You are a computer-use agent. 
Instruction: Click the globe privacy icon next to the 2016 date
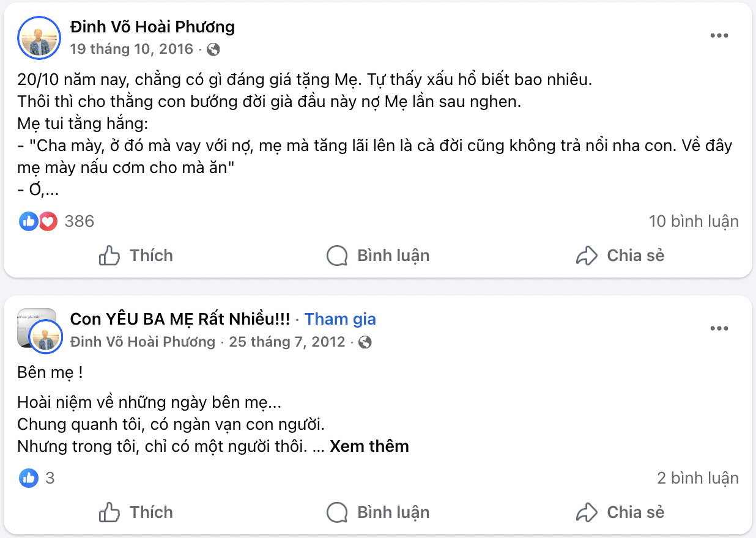pyautogui.click(x=213, y=49)
